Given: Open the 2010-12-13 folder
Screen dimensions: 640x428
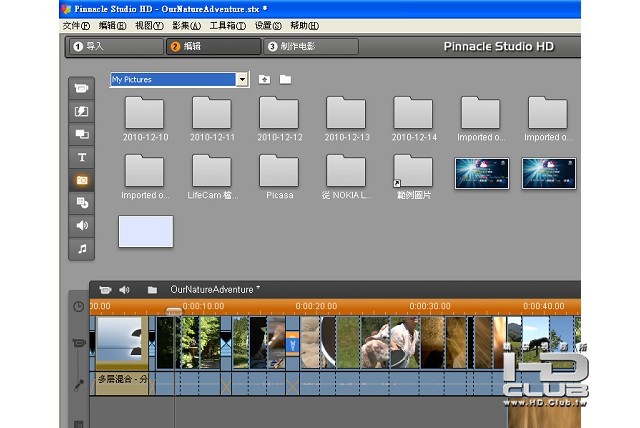Looking at the screenshot, I should [347, 119].
